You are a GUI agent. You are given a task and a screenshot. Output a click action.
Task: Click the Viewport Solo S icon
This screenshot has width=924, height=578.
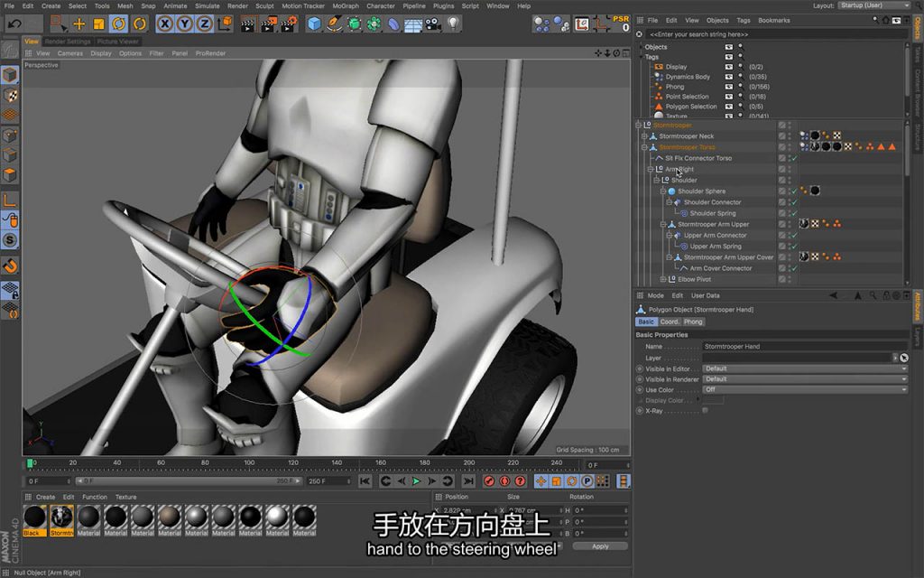(10, 240)
